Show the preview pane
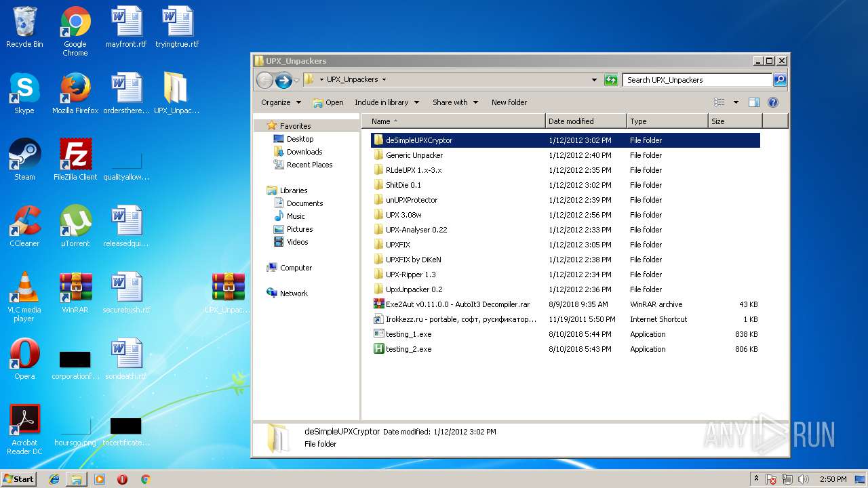The width and height of the screenshot is (868, 488). pos(753,102)
